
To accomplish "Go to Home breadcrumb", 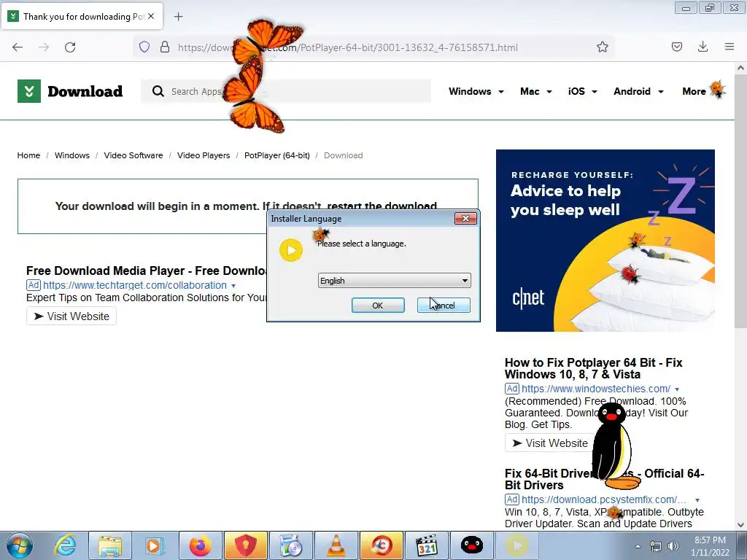I will [28, 155].
